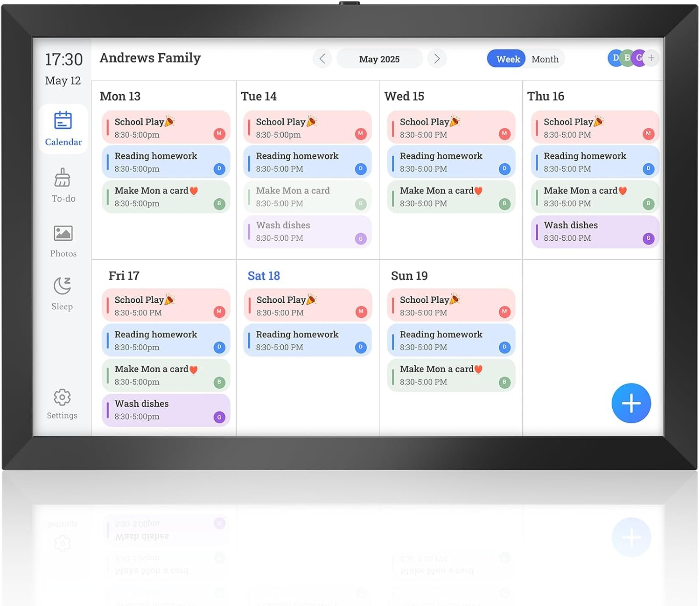Go to next week arrow
This screenshot has height=606, width=700.
click(437, 59)
